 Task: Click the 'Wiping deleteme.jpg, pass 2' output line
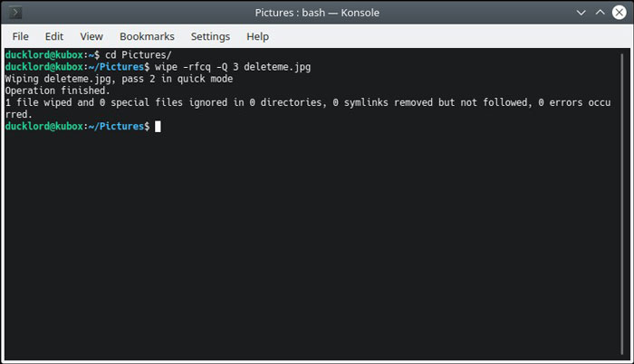(119, 79)
